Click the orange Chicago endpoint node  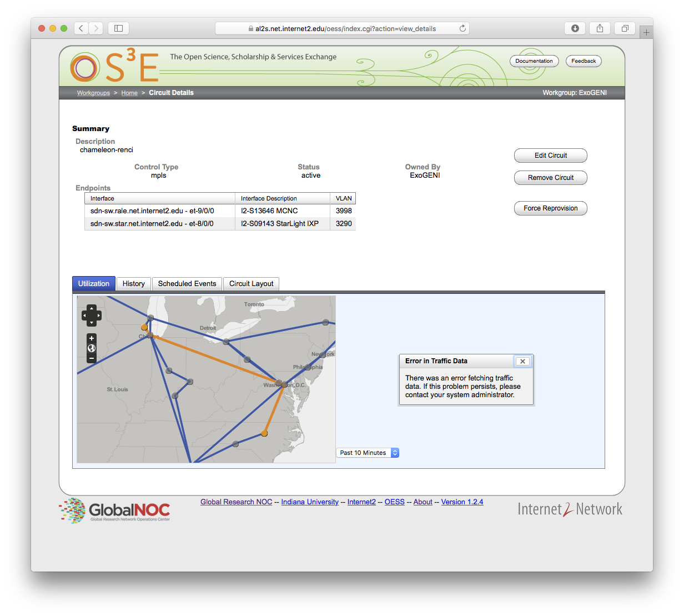pyautogui.click(x=144, y=327)
